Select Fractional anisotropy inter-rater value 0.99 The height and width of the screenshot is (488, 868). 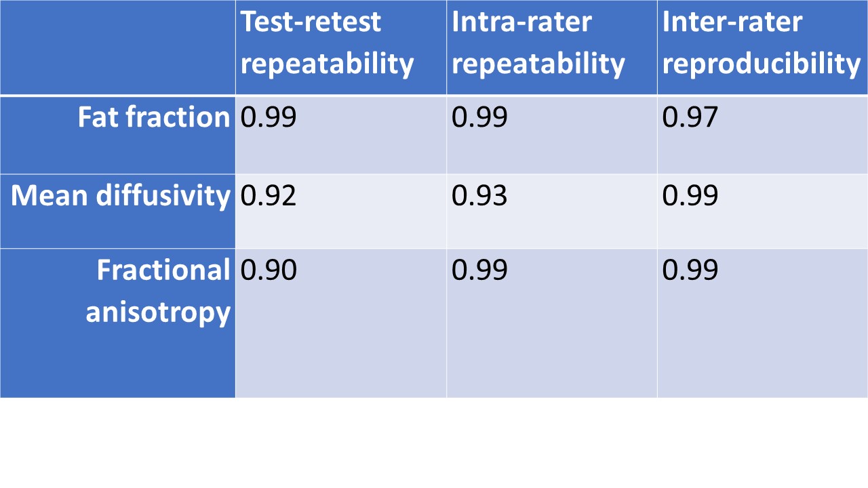coord(690,270)
